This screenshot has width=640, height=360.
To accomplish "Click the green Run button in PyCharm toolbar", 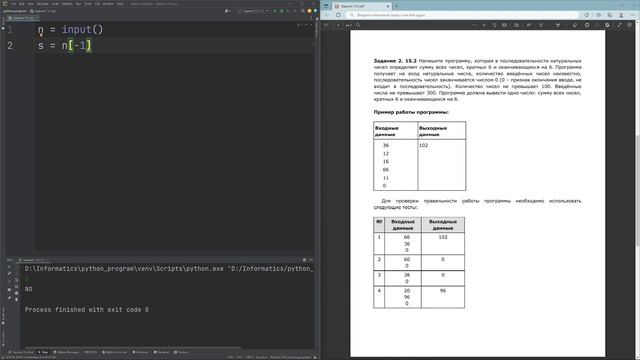I will click(275, 11).
